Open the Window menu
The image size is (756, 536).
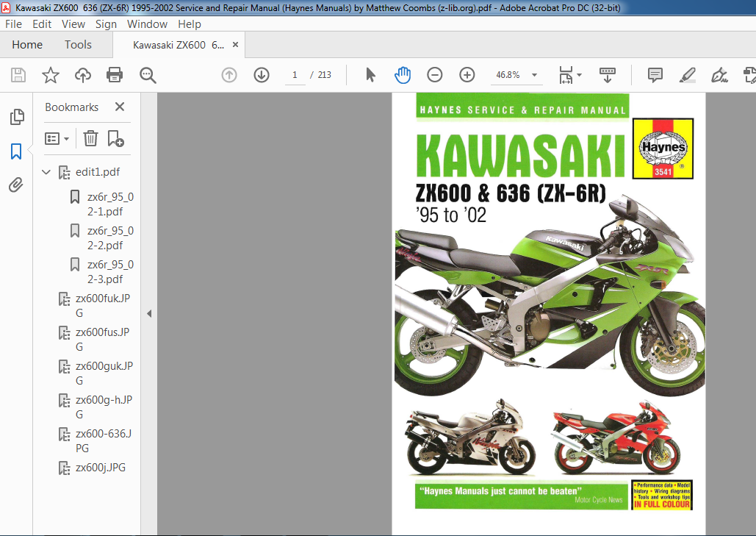(147, 24)
